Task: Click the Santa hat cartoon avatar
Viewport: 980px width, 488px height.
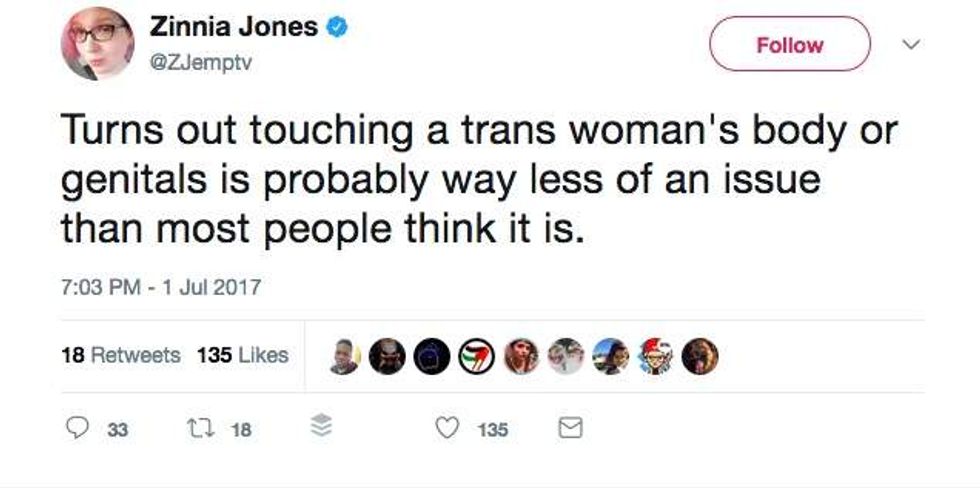Action: click(656, 356)
